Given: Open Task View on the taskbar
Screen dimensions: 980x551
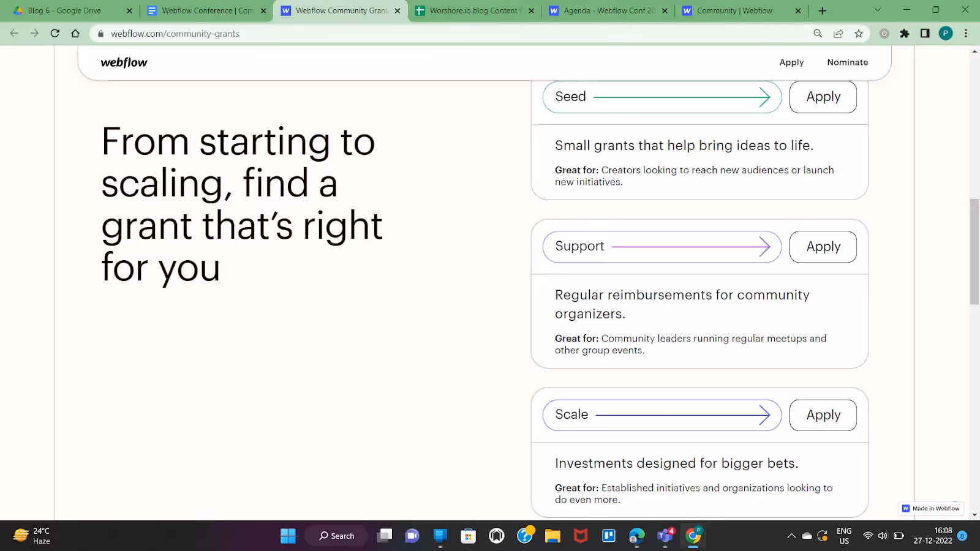Looking at the screenshot, I should tap(385, 536).
